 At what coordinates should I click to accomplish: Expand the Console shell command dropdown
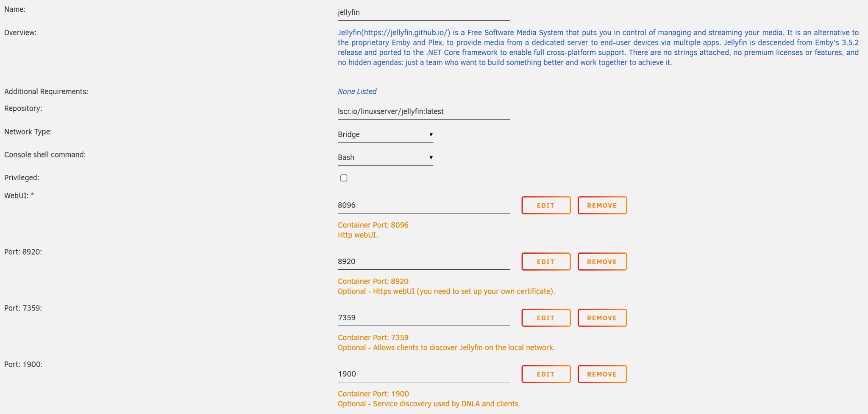point(385,157)
